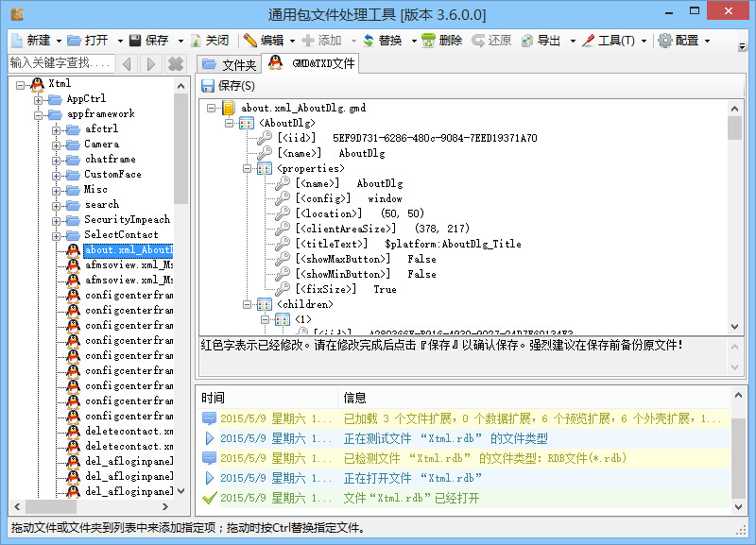Image resolution: width=756 pixels, height=545 pixels.
Task: Click the 编辑 (Edit) pencil icon
Action: coord(249,41)
